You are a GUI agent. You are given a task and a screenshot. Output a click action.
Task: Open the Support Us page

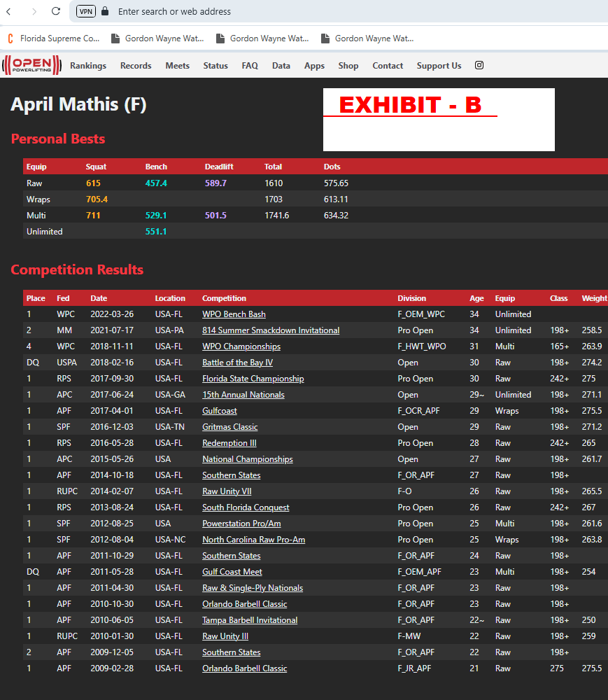click(x=439, y=66)
